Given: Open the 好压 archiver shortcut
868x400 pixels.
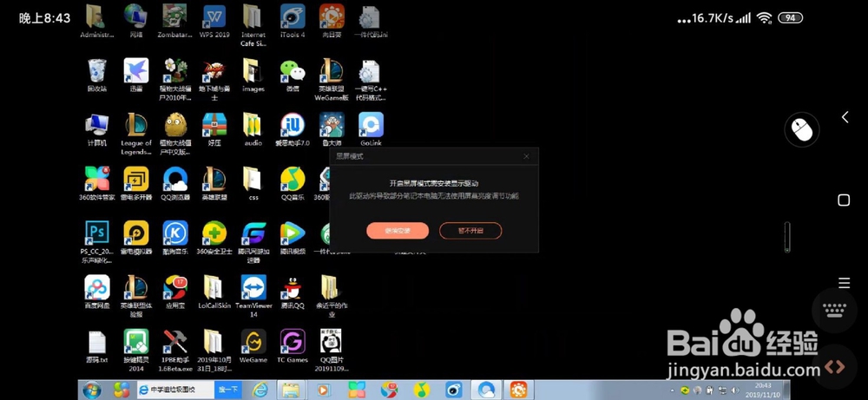Looking at the screenshot, I should (214, 129).
